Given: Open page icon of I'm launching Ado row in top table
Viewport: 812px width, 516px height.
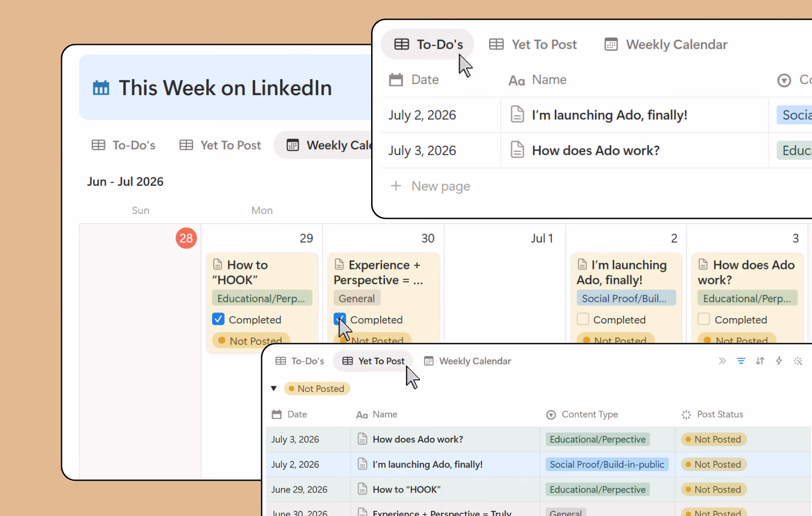Looking at the screenshot, I should pos(517,115).
